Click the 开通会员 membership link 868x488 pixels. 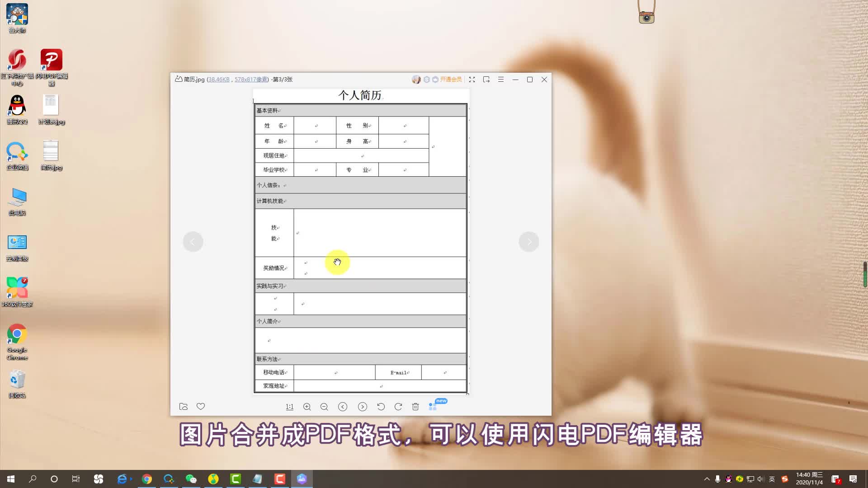pyautogui.click(x=451, y=80)
